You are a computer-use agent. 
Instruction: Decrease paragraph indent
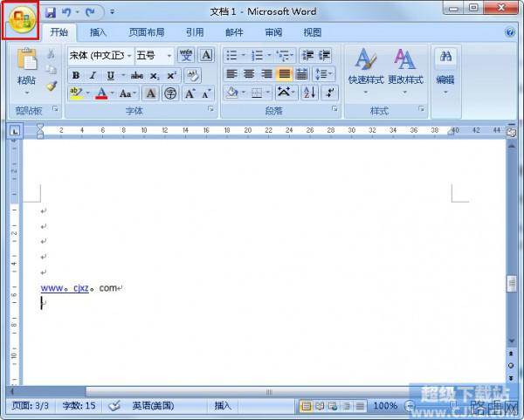(x=307, y=55)
